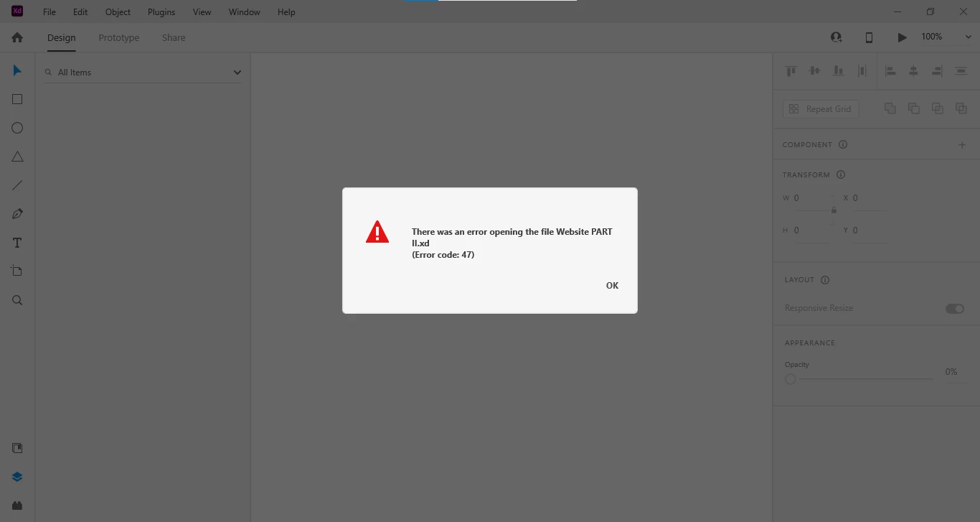Apply the Add boolean operation
This screenshot has height=522, width=980.
890,108
